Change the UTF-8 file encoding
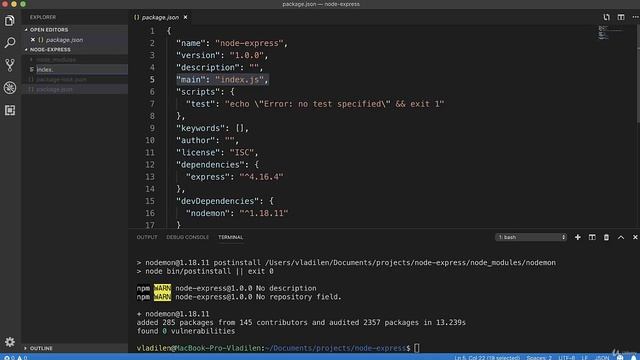The image size is (640, 360). (x=567, y=357)
